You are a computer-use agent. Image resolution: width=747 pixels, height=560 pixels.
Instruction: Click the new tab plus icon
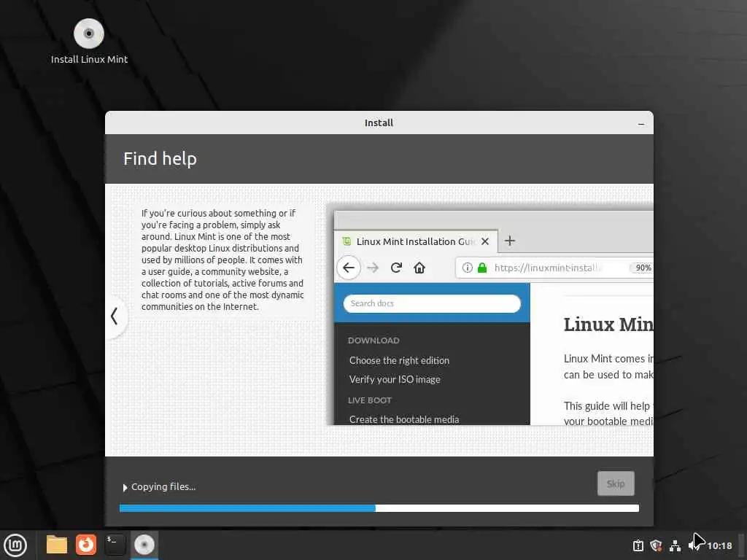(510, 241)
